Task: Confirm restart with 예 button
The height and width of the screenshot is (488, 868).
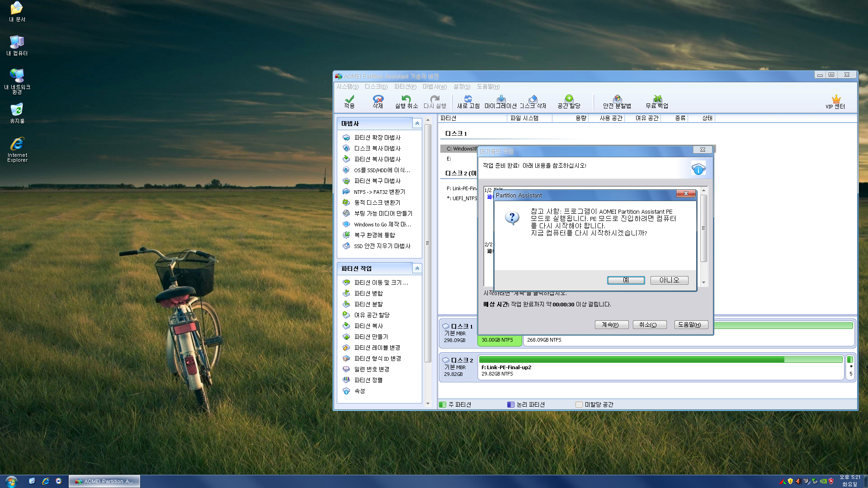Action: click(x=626, y=280)
